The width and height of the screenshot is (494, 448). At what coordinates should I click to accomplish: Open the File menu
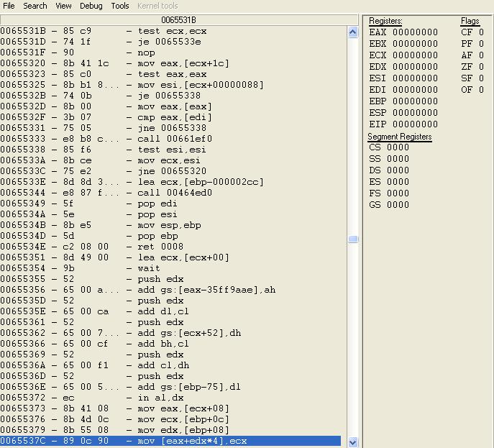pyautogui.click(x=9, y=6)
